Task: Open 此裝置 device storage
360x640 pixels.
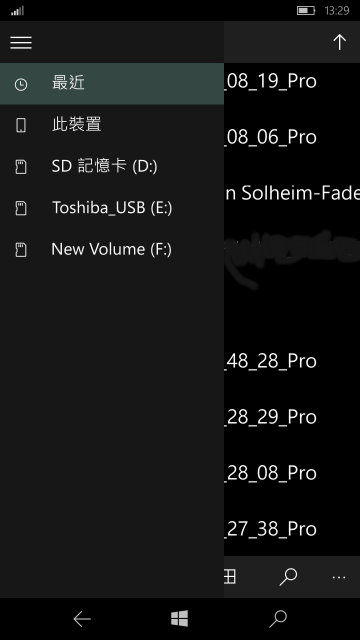Action: tap(112, 125)
